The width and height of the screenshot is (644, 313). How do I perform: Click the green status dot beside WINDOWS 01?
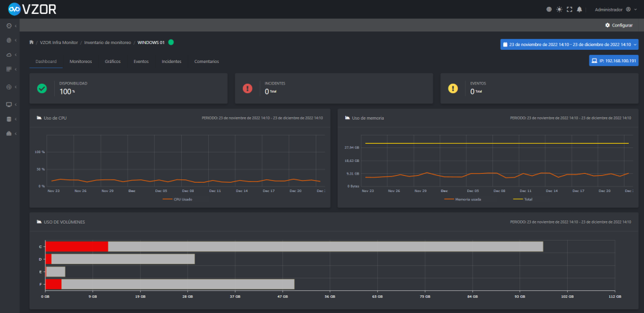pyautogui.click(x=171, y=42)
